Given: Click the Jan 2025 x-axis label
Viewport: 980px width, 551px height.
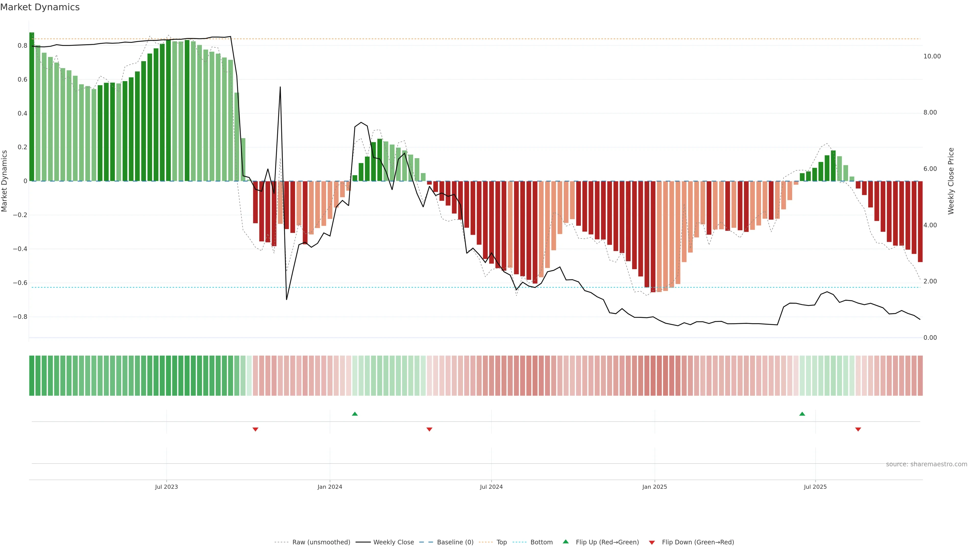Looking at the screenshot, I should (654, 487).
